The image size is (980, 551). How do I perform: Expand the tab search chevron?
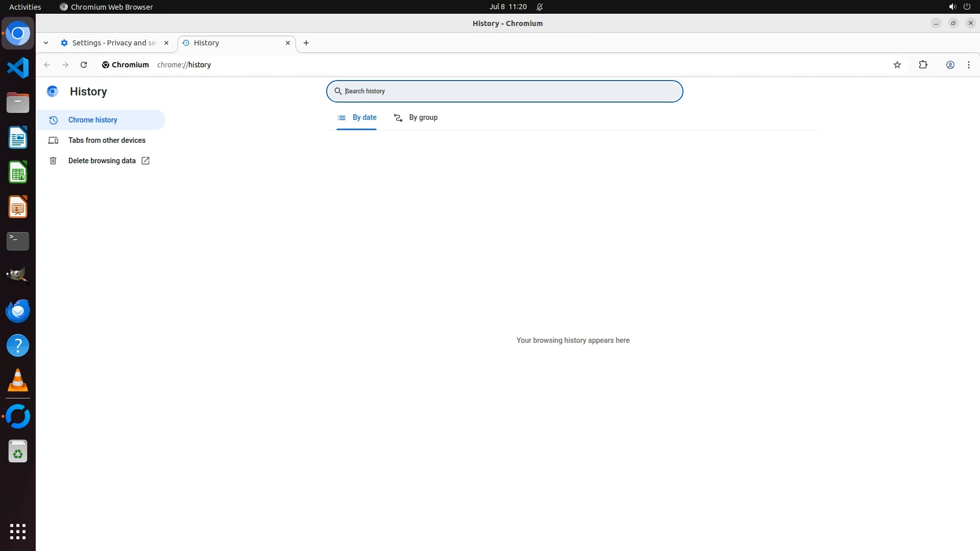[46, 43]
